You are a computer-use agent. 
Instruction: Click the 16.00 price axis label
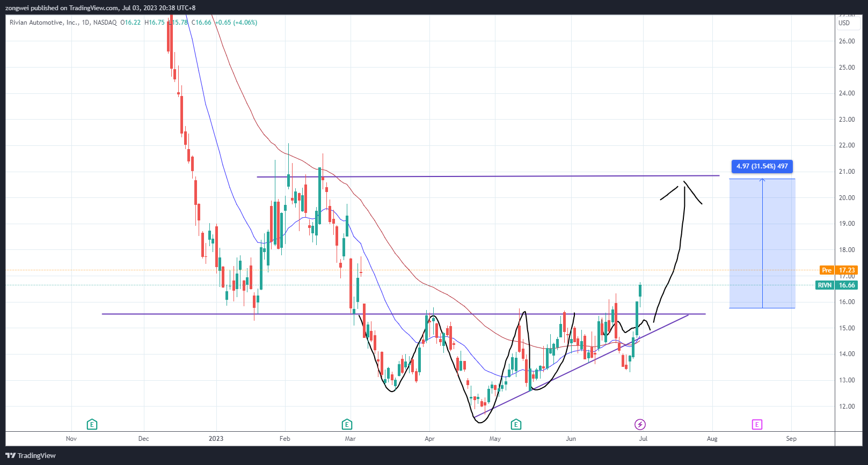pyautogui.click(x=847, y=302)
